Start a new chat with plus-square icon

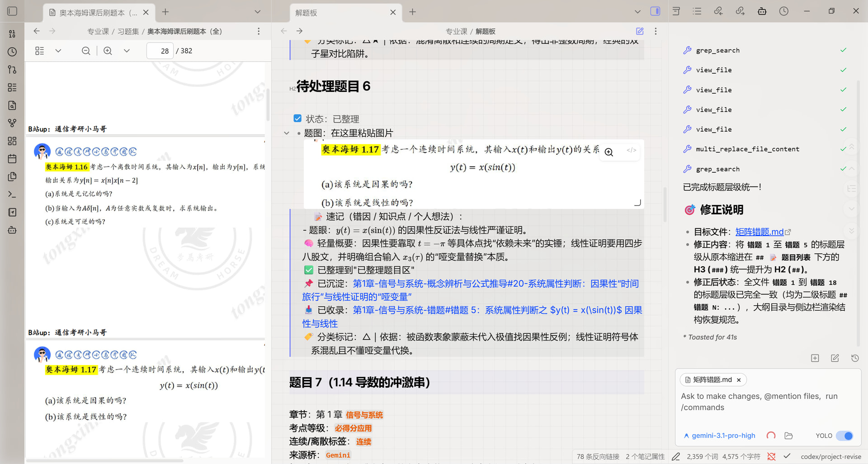(815, 358)
